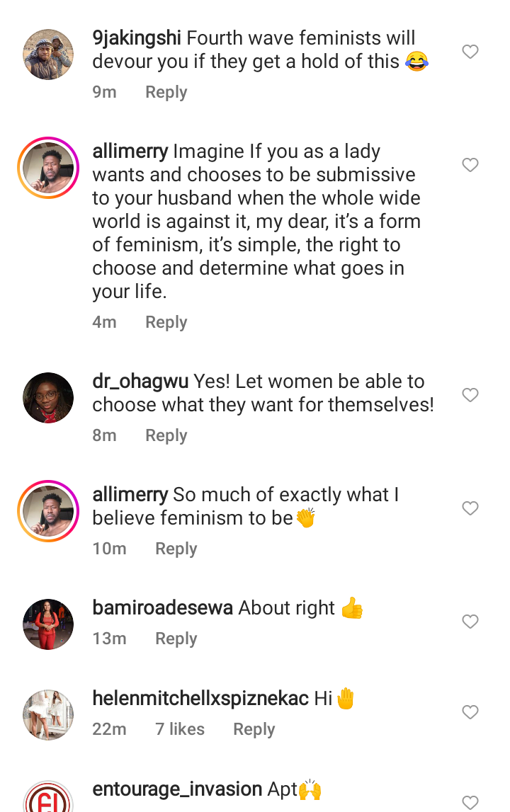Open the username allimerry
The image size is (510, 812).
click(130, 151)
